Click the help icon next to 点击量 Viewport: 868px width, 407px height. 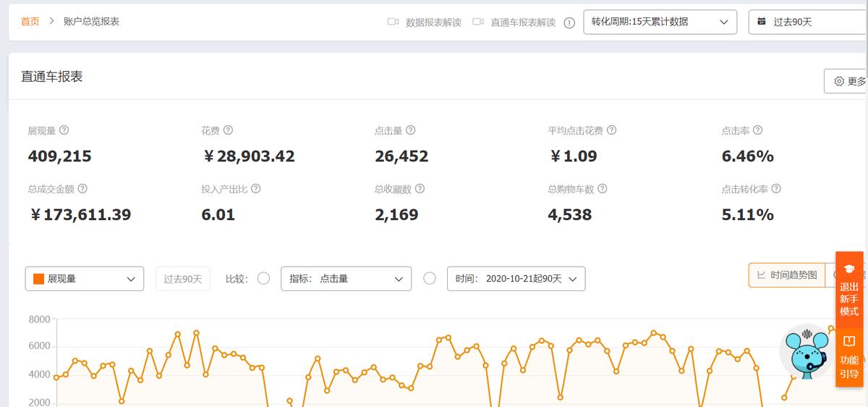[x=410, y=130]
